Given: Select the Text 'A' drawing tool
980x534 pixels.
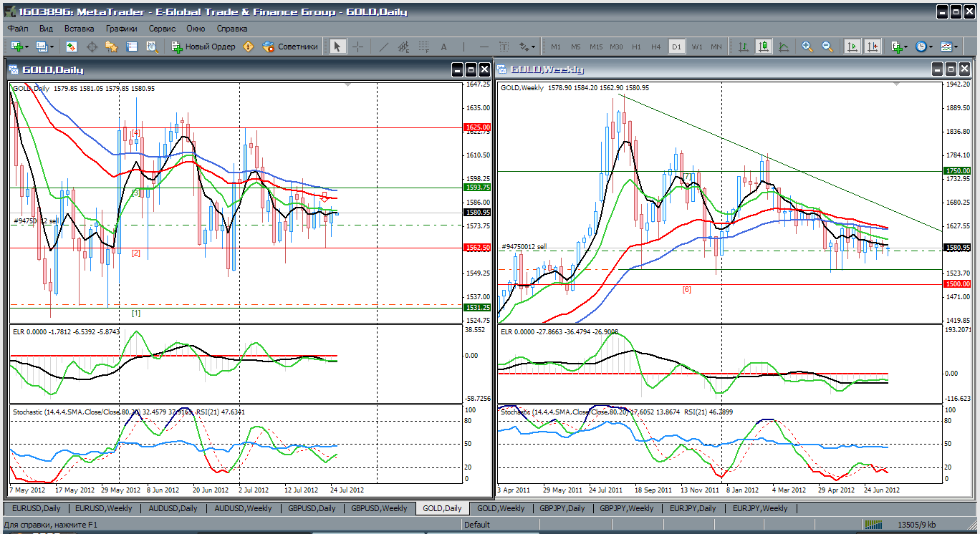Looking at the screenshot, I should click(x=443, y=47).
